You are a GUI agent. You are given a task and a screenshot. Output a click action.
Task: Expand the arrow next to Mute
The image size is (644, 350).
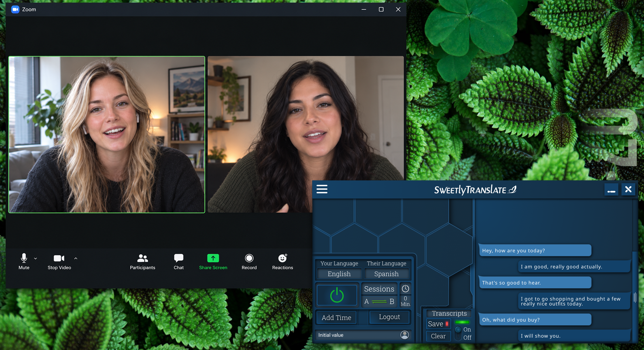pyautogui.click(x=35, y=258)
